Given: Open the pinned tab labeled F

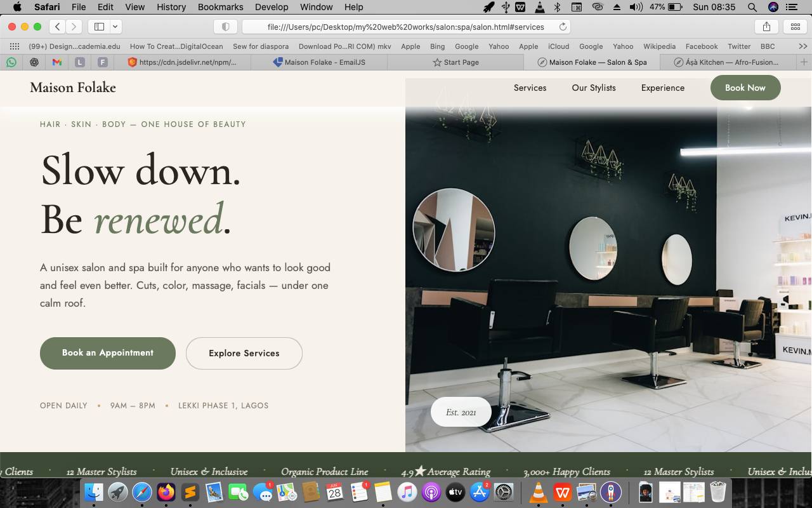Looking at the screenshot, I should [103, 62].
